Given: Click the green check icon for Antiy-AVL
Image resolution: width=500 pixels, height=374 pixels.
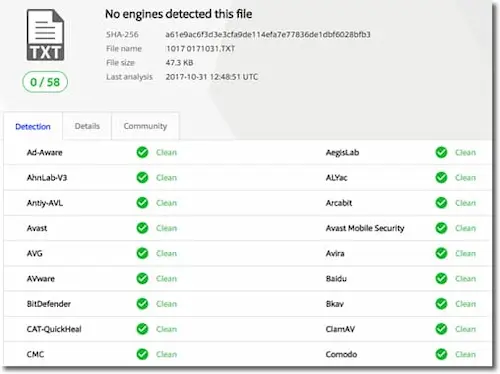Looking at the screenshot, I should 142,203.
